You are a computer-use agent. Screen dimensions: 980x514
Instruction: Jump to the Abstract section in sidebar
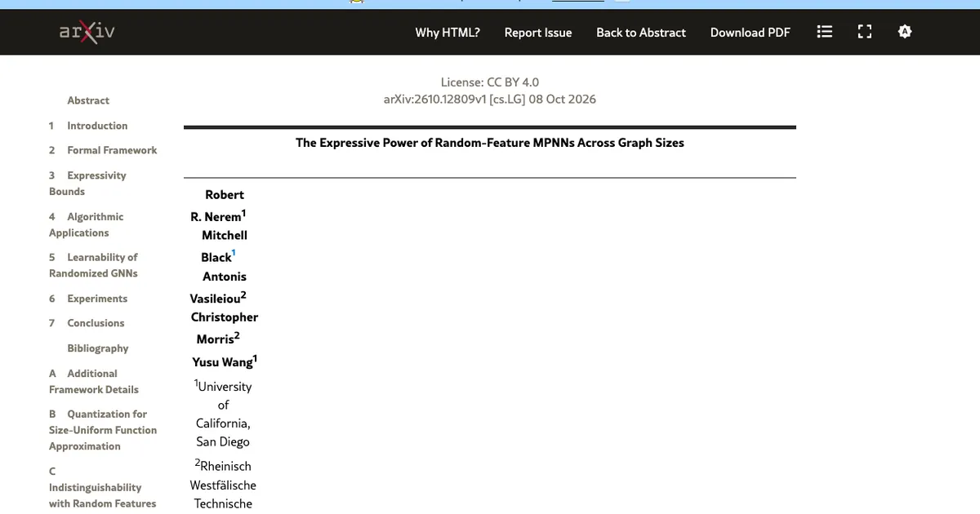coord(88,100)
